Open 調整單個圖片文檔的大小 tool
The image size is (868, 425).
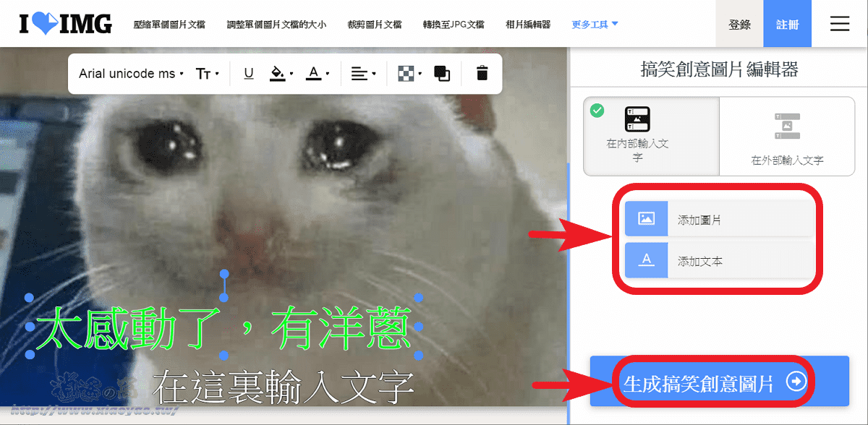coord(276,24)
